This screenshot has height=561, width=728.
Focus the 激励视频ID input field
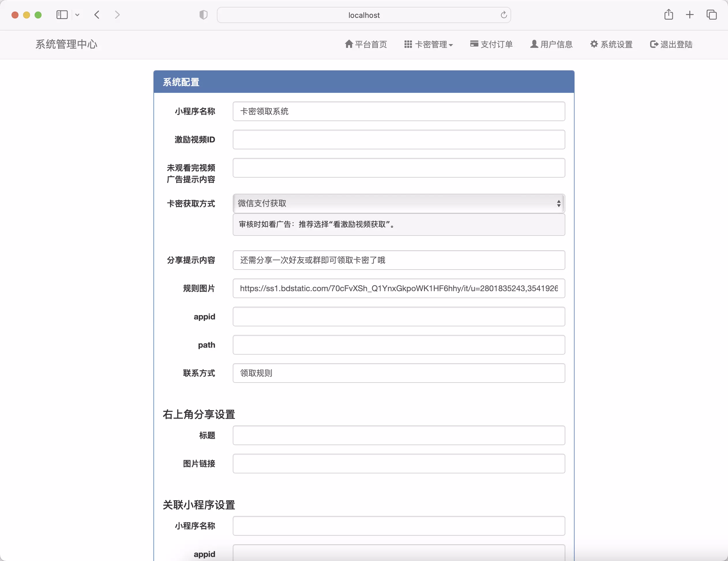pyautogui.click(x=399, y=140)
